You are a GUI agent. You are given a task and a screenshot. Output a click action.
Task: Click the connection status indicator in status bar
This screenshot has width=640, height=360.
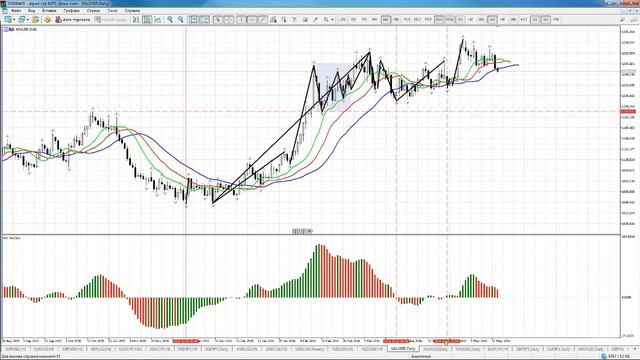click(x=616, y=356)
